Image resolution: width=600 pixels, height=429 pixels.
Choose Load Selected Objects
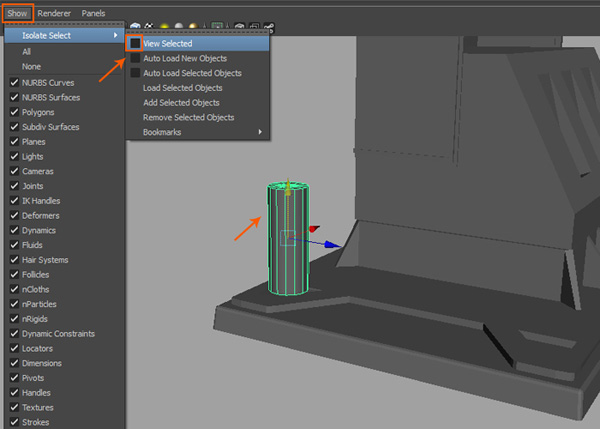181,88
